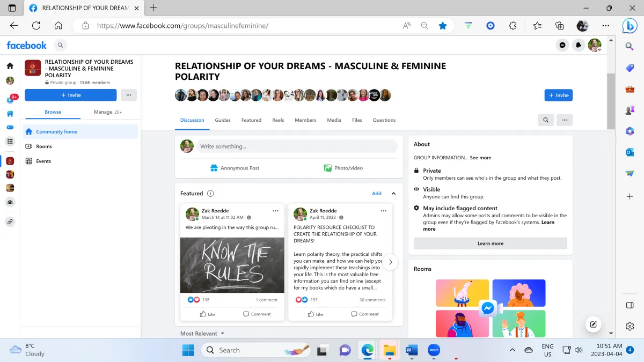Go to Facebook Home icon in left rail
This screenshot has width=644, height=362.
pos(10,66)
